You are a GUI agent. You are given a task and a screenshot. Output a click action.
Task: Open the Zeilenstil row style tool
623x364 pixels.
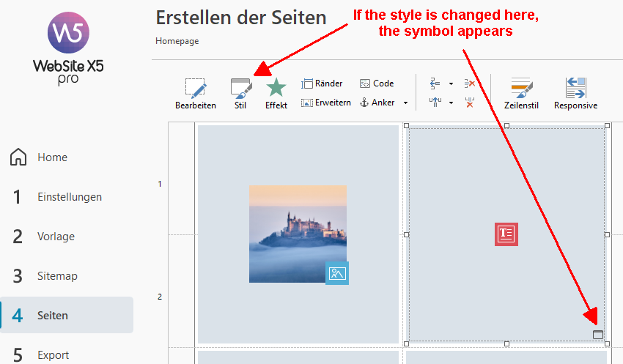pos(521,93)
